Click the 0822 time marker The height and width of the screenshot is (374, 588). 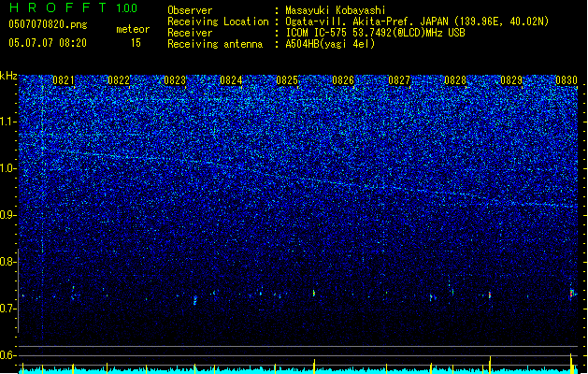119,80
